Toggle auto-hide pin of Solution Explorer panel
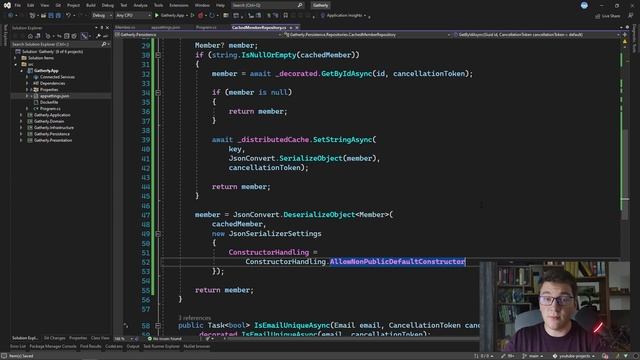The height and width of the screenshot is (360, 640). point(102,28)
